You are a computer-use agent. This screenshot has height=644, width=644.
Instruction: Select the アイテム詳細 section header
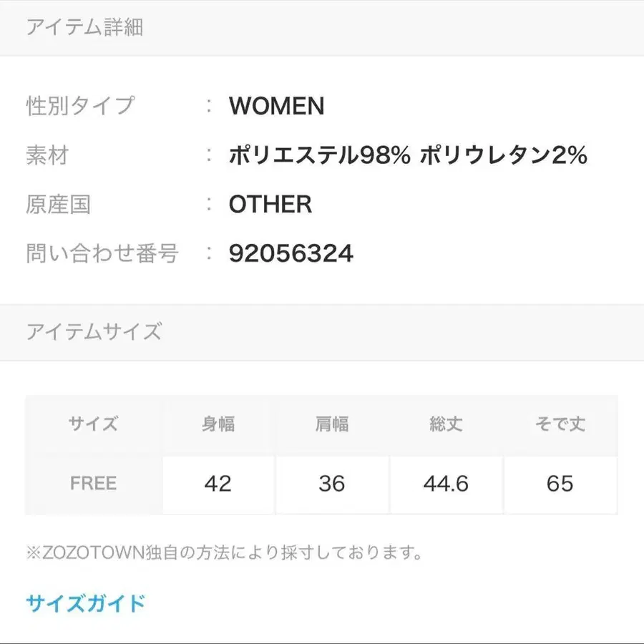tap(86, 27)
